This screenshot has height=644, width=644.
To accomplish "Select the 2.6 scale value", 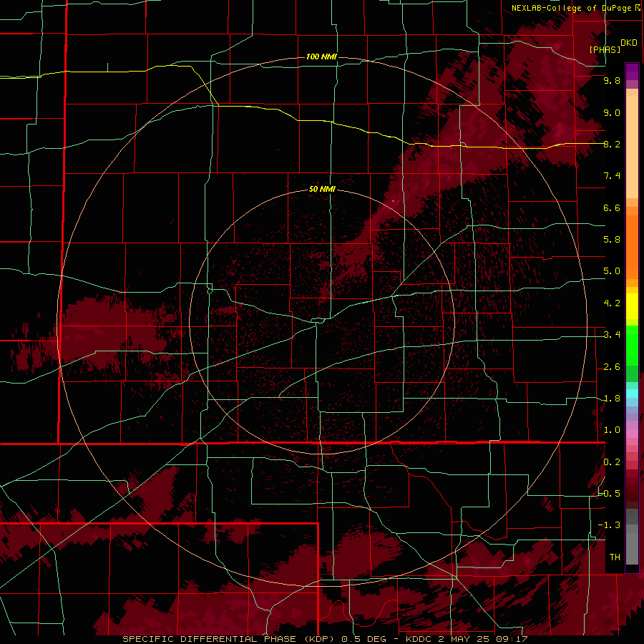I will pyautogui.click(x=612, y=367).
